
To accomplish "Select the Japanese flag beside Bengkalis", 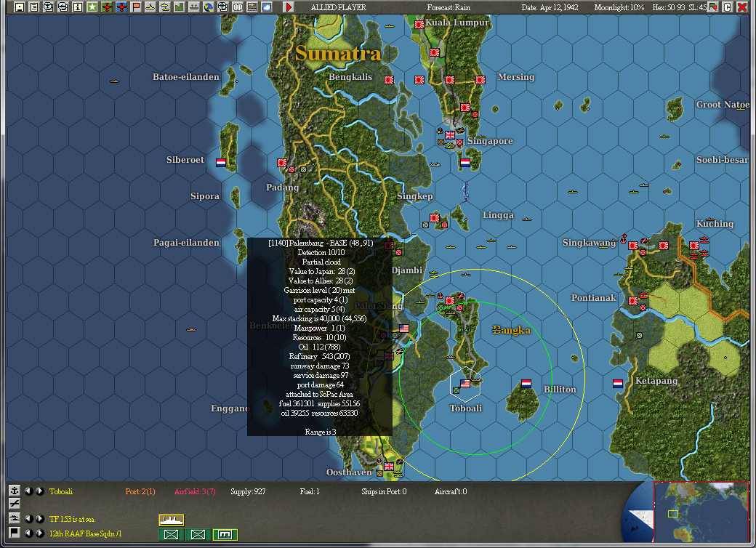I will pos(389,79).
